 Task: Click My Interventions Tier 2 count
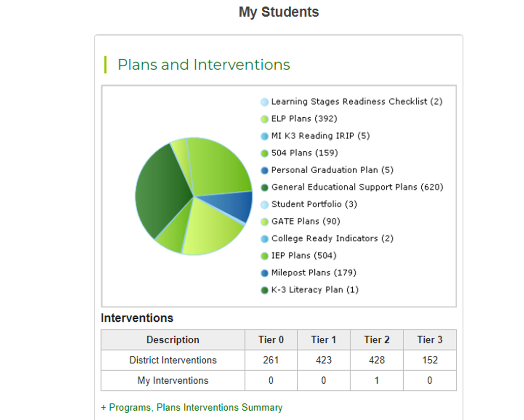tap(377, 381)
